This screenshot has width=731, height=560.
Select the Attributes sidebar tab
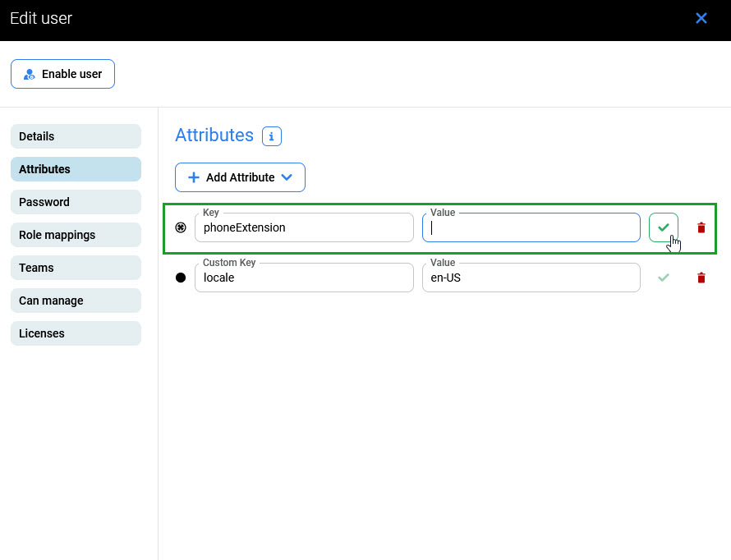pos(76,169)
